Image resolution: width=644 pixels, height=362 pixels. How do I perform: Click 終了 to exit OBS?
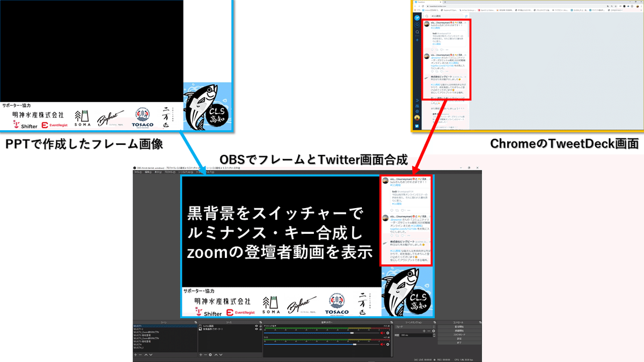pos(459,343)
